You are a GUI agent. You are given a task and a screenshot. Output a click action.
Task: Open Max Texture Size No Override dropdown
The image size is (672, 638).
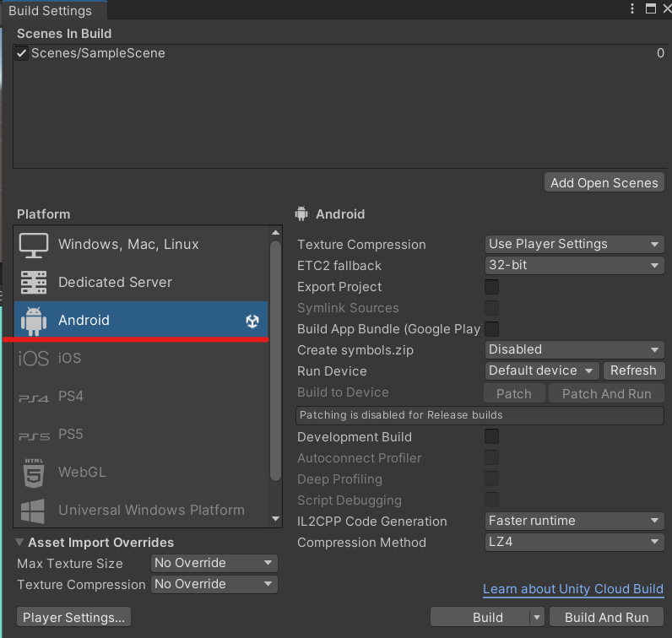[x=214, y=563]
